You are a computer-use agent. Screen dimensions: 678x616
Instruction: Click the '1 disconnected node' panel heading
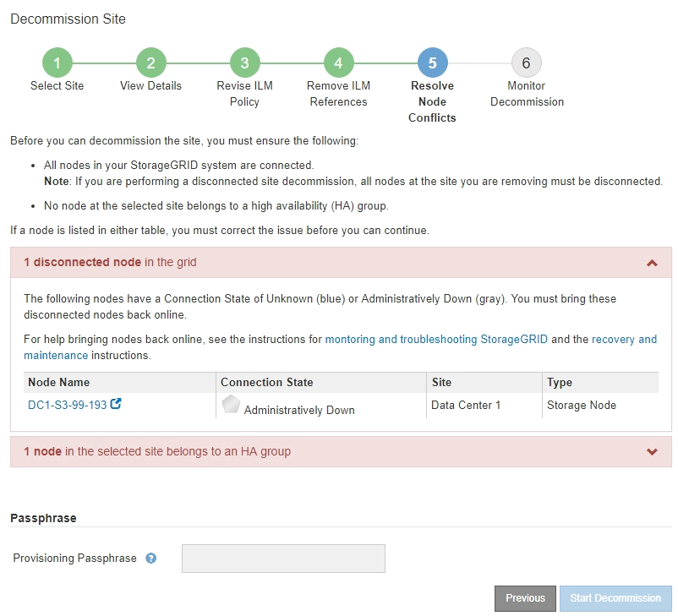(110, 263)
